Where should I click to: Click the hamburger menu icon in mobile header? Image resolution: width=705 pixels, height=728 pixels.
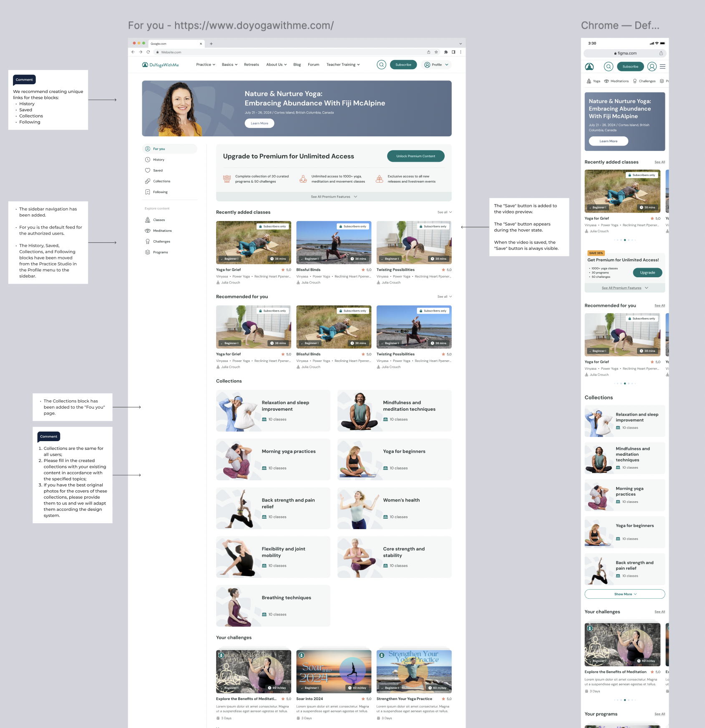point(662,66)
